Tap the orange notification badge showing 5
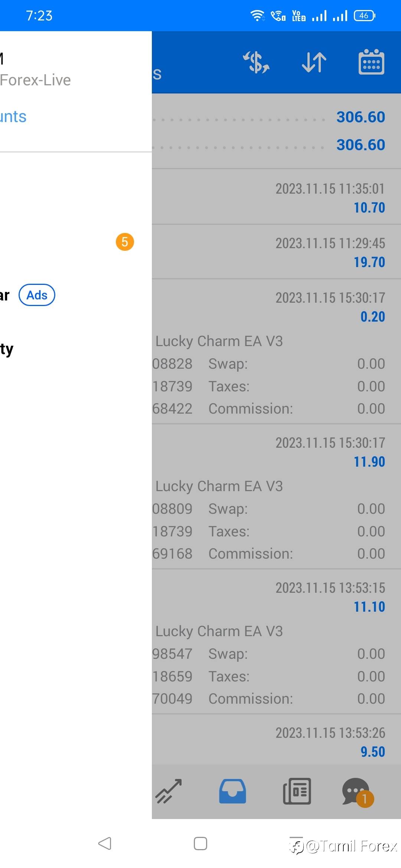This screenshot has width=401, height=868. pyautogui.click(x=125, y=242)
